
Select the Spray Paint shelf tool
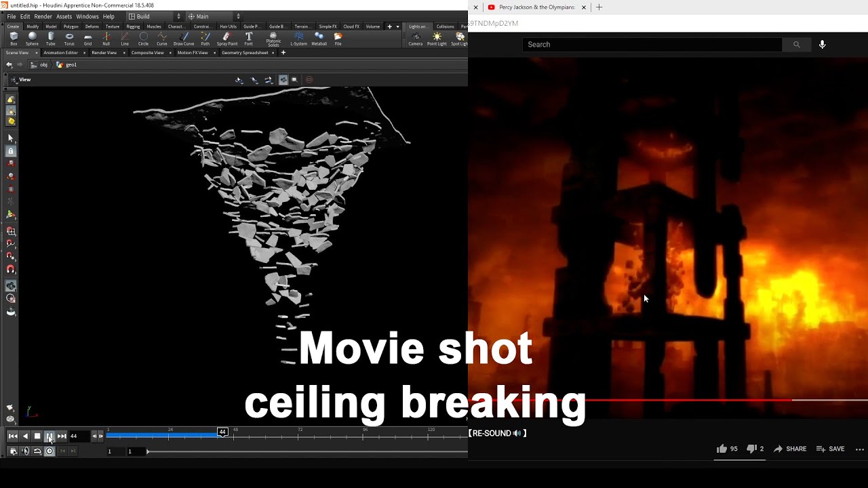tap(227, 39)
